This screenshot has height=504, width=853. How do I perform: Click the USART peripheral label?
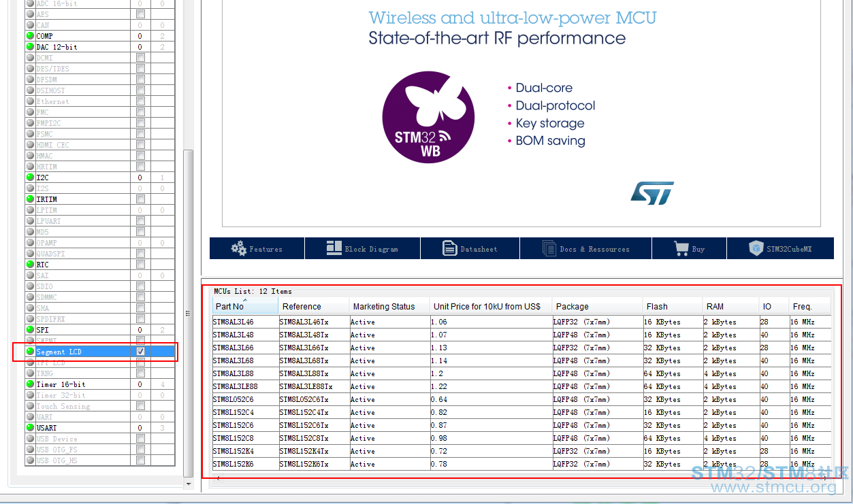46,428
